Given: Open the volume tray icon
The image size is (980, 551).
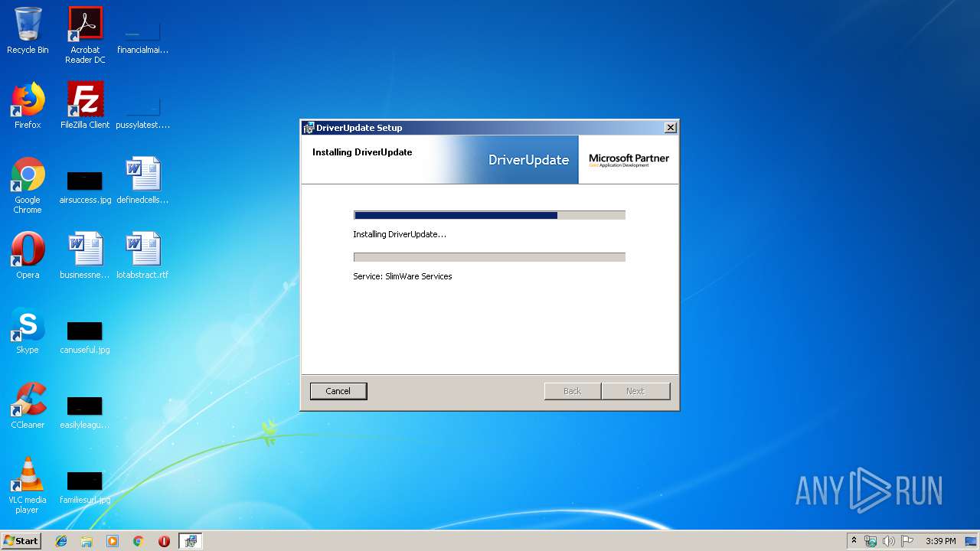Looking at the screenshot, I should click(x=889, y=541).
